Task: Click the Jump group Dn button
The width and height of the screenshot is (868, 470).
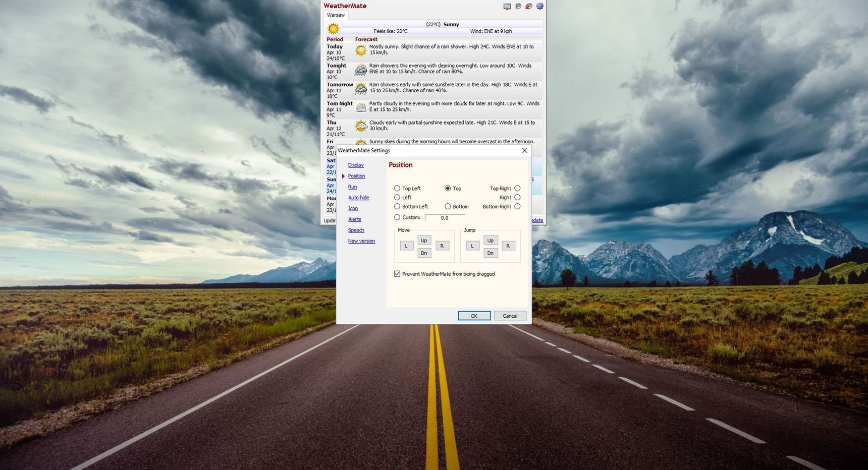Action: 490,253
